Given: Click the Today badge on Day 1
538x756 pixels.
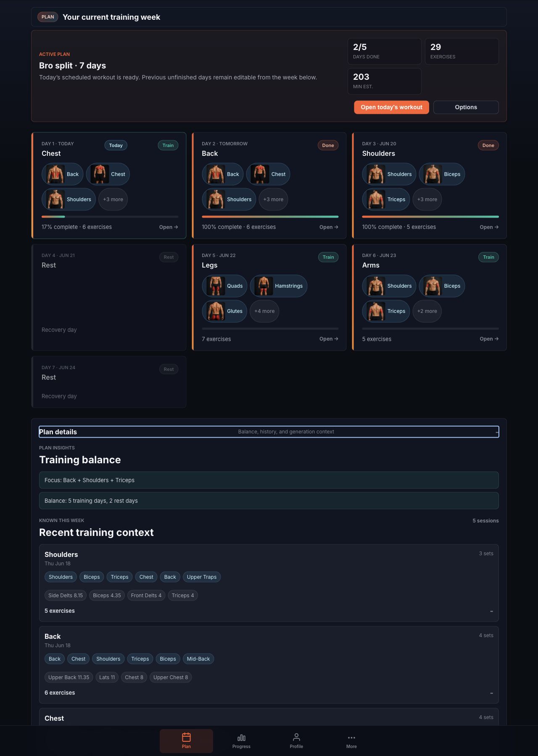Looking at the screenshot, I should coord(116,145).
